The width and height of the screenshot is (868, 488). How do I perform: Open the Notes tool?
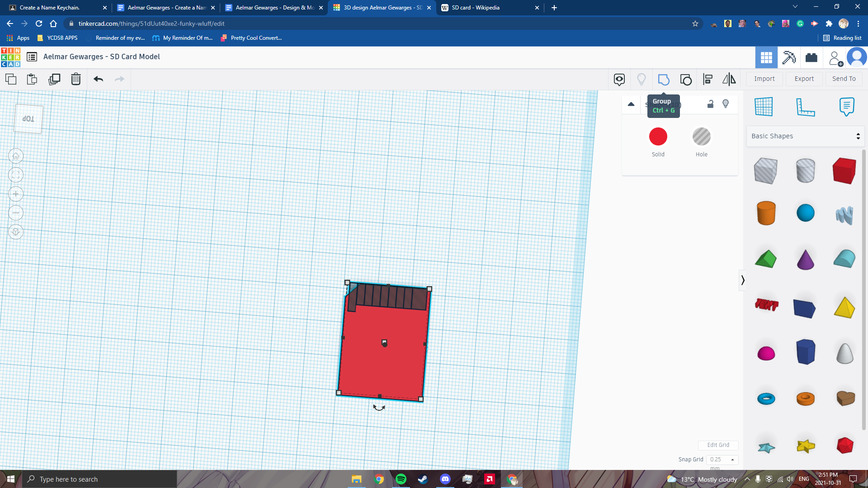click(x=847, y=107)
